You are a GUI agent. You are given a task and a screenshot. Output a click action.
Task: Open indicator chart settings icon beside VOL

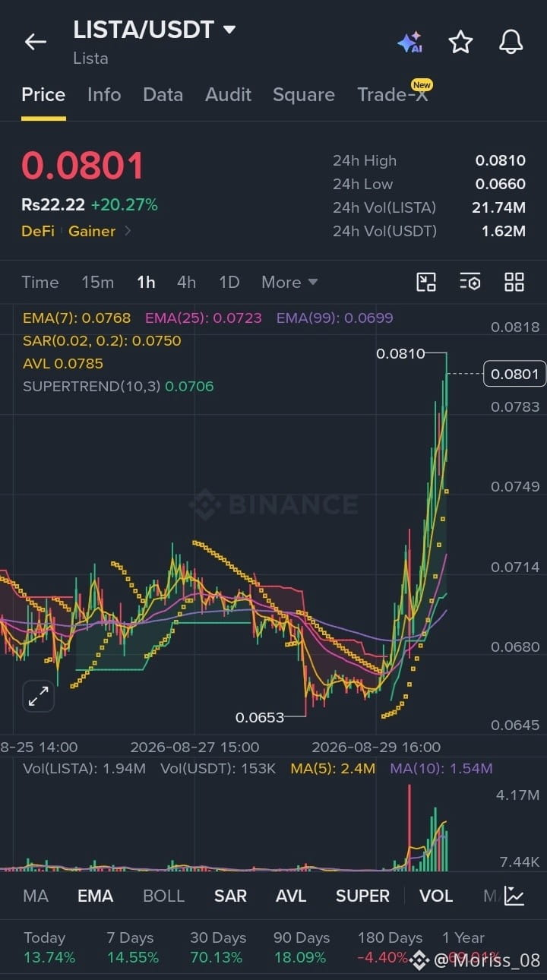514,896
